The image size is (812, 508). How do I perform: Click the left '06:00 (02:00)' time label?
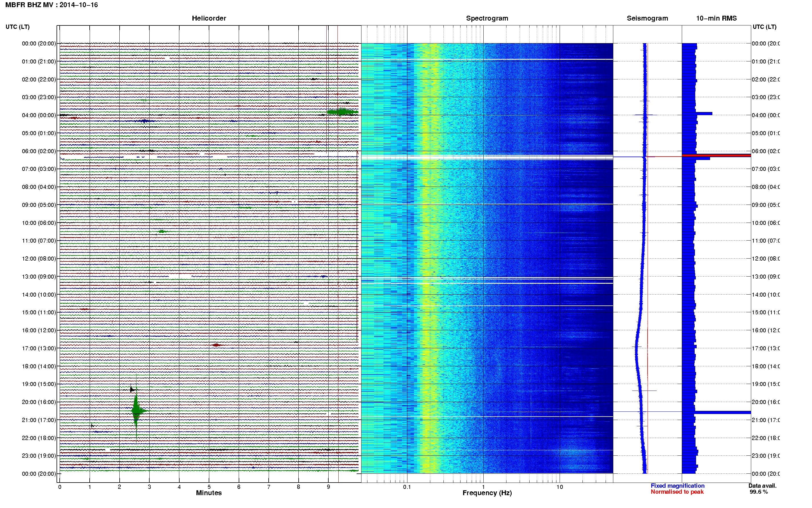(39, 151)
